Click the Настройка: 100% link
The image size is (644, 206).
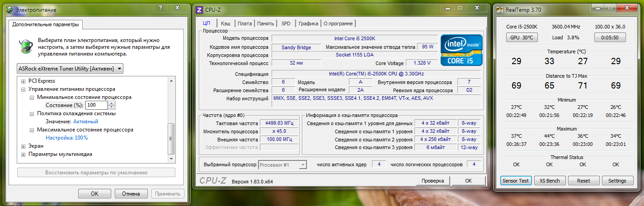click(66, 138)
